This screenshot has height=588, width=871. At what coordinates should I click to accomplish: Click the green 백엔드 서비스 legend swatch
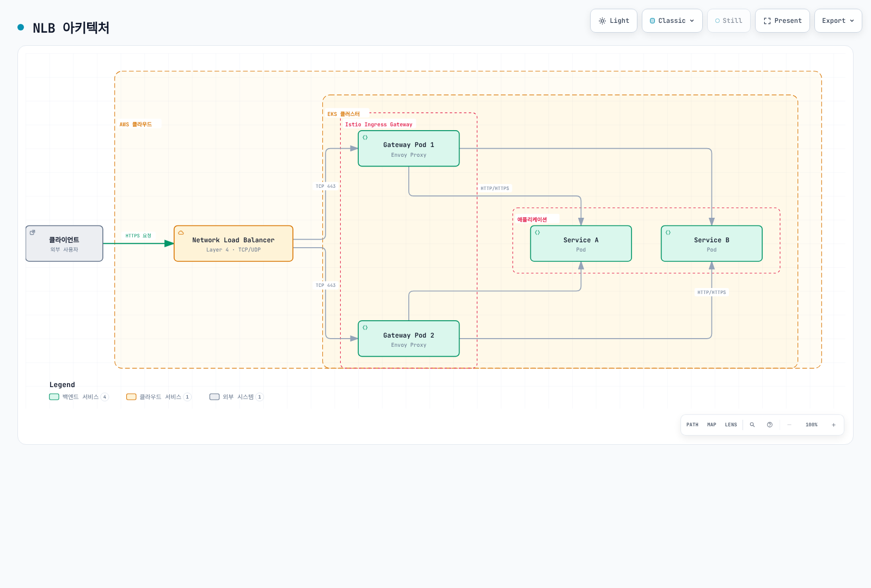54,397
